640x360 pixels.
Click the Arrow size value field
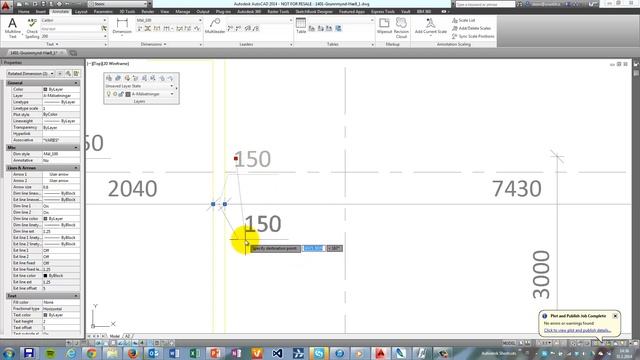point(61,187)
